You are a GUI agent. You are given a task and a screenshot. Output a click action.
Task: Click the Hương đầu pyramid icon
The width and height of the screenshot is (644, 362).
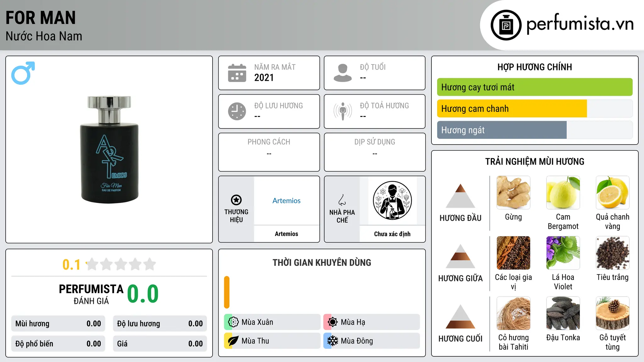click(x=460, y=196)
